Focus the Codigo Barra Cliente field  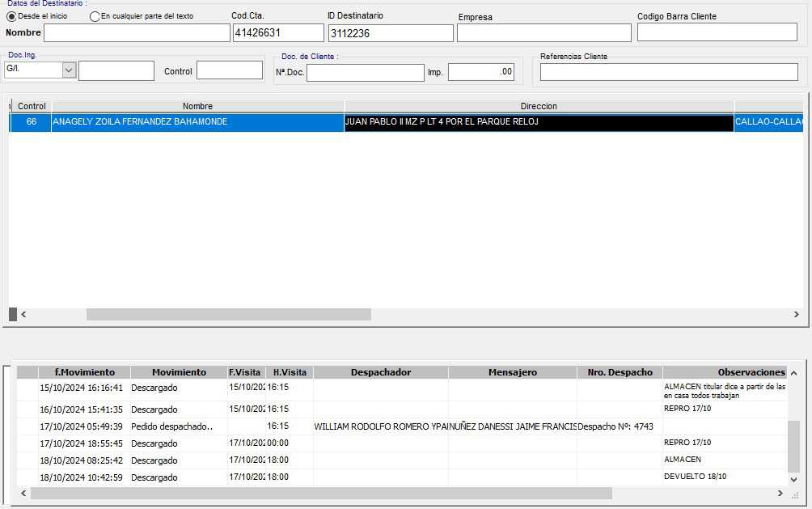click(717, 32)
